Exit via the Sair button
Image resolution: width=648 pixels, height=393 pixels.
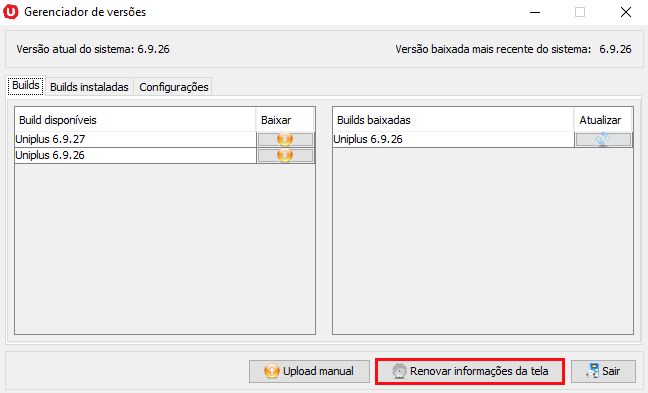[603, 371]
